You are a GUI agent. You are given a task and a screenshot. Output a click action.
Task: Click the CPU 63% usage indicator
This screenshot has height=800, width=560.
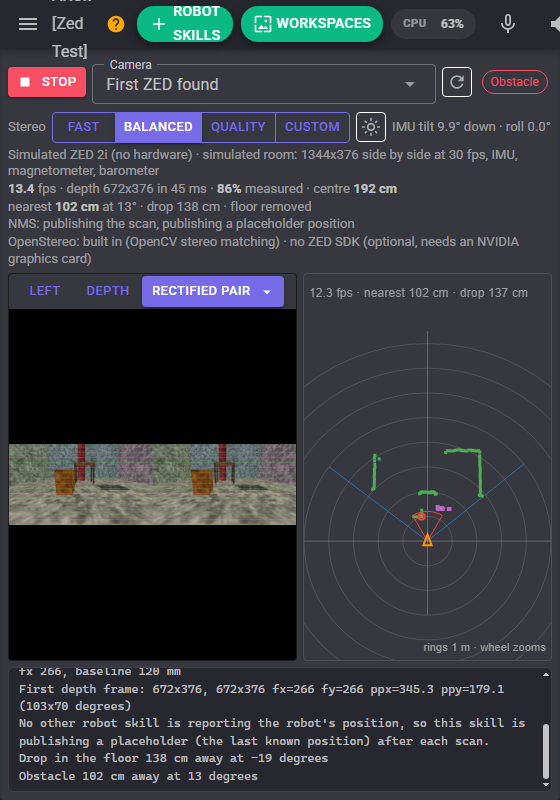coord(433,24)
